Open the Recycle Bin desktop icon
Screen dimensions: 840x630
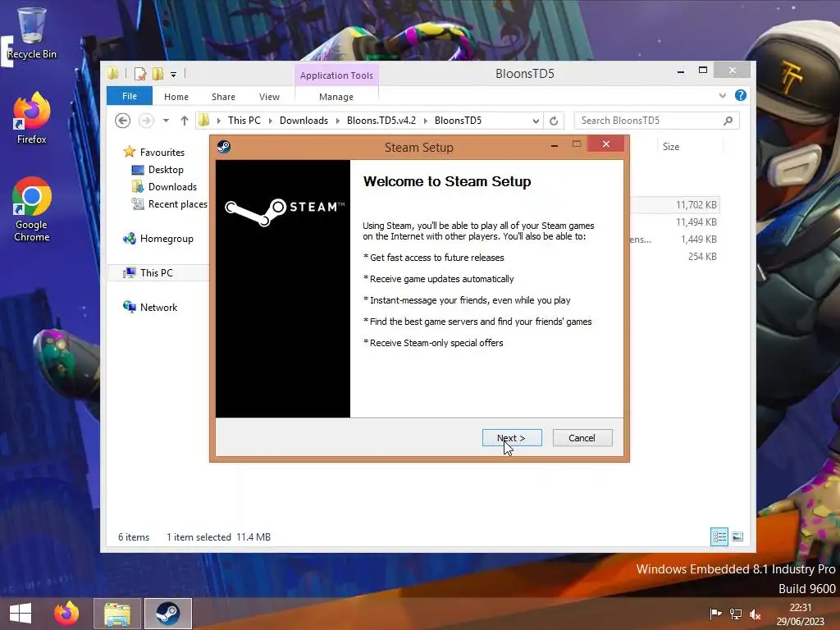click(x=32, y=33)
